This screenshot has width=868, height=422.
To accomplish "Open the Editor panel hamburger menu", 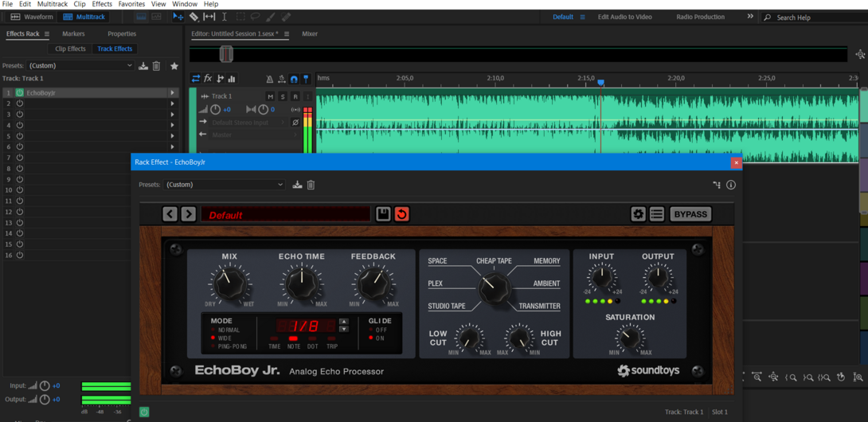I will [x=286, y=33].
